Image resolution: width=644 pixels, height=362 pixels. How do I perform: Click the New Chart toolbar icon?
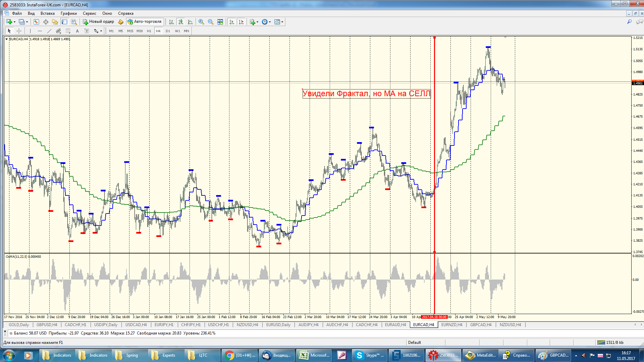coord(9,22)
